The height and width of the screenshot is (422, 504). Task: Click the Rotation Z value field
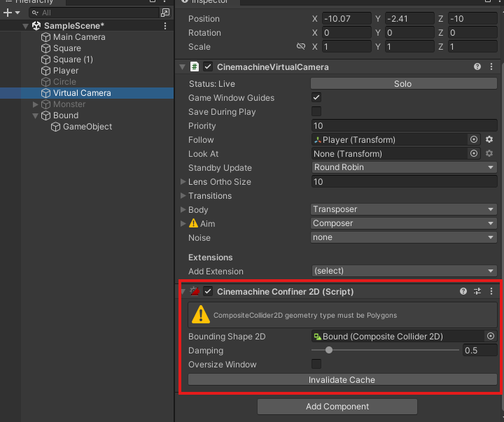point(472,32)
